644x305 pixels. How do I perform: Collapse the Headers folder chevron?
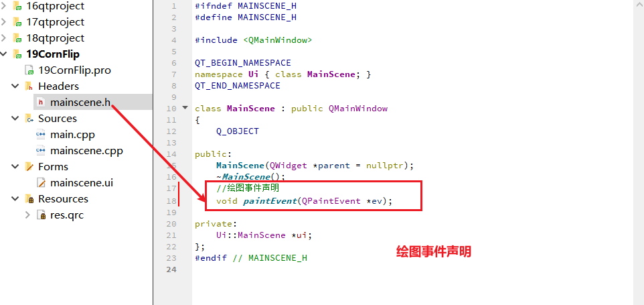pos(15,86)
